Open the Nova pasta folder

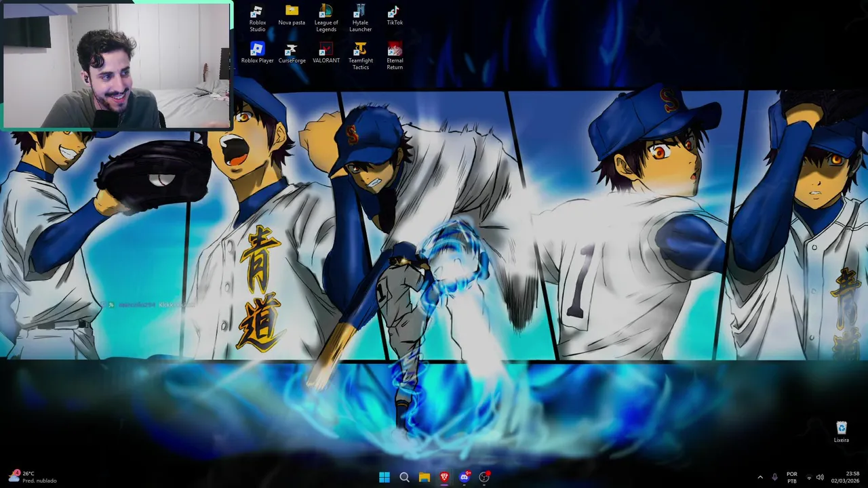[x=292, y=15]
